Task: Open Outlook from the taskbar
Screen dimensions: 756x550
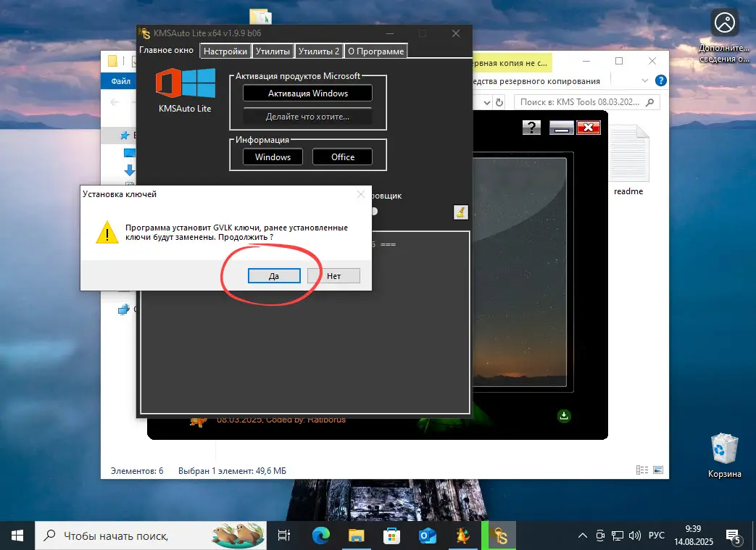Action: 427,536
